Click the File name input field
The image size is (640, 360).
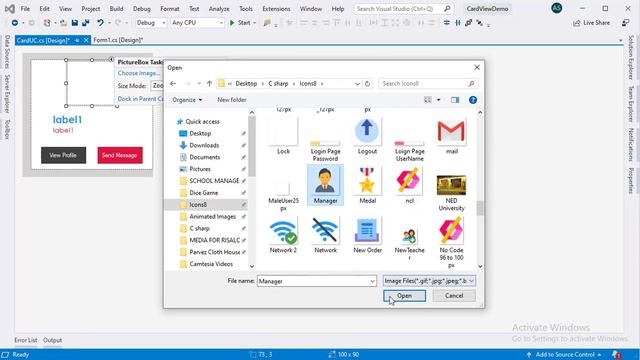point(313,281)
